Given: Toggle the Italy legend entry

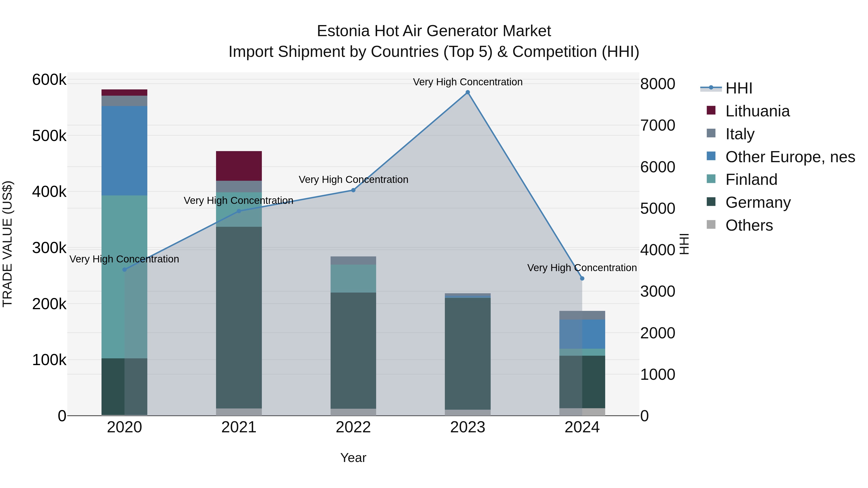Looking at the screenshot, I should point(730,134).
